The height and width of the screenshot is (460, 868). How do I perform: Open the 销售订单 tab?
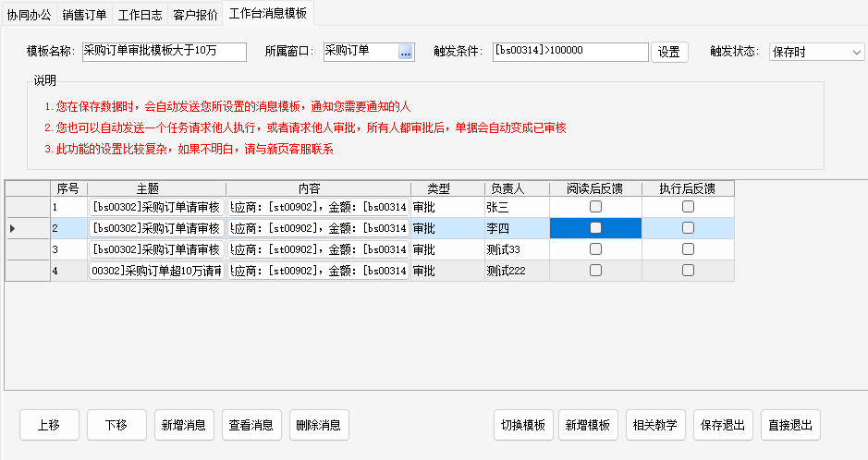pyautogui.click(x=85, y=14)
